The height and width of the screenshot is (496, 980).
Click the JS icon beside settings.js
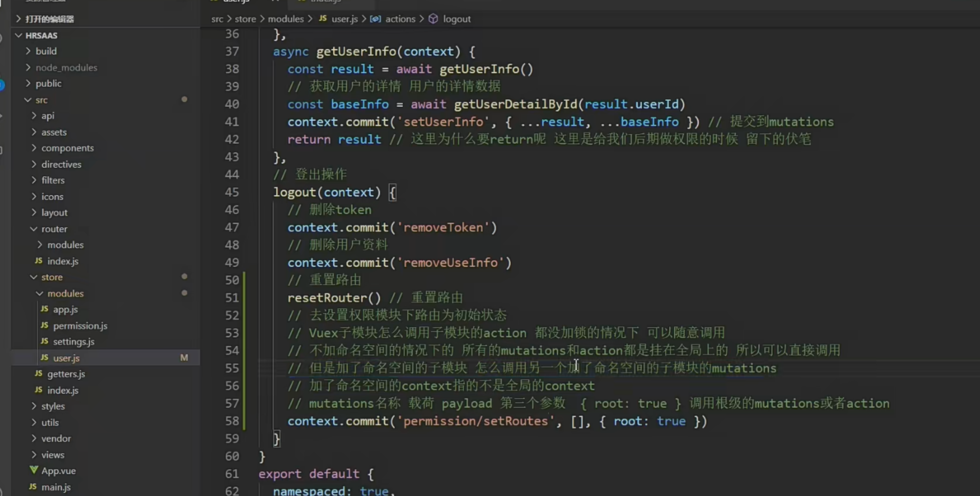coord(44,341)
